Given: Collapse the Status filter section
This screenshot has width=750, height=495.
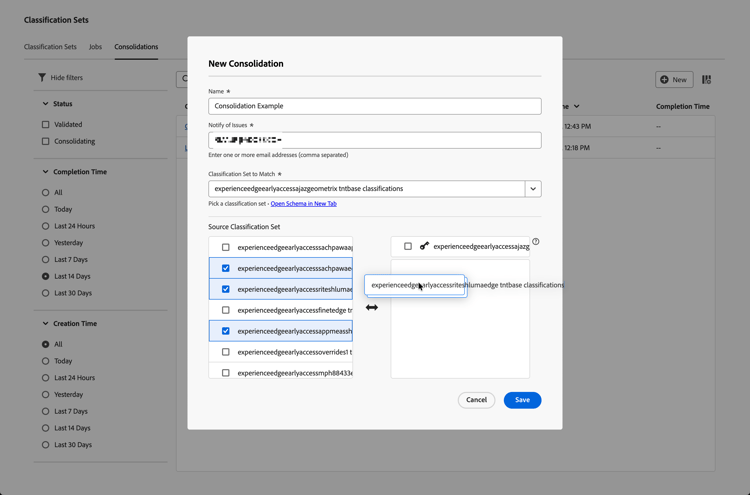Looking at the screenshot, I should point(45,103).
